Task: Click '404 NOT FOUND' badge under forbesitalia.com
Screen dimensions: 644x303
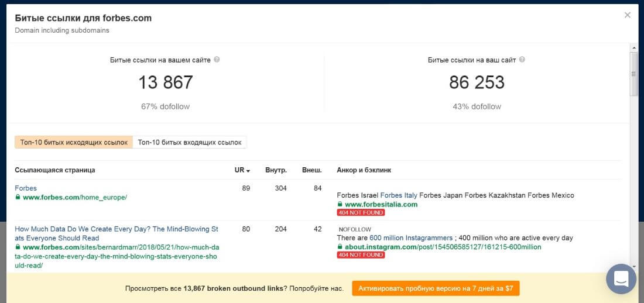Action: click(x=361, y=213)
